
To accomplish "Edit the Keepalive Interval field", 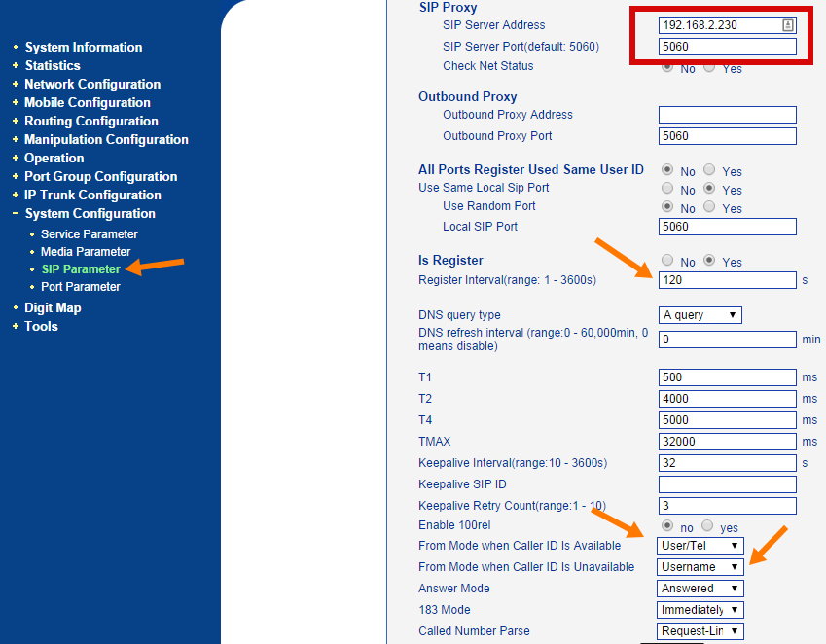I will tap(727, 463).
